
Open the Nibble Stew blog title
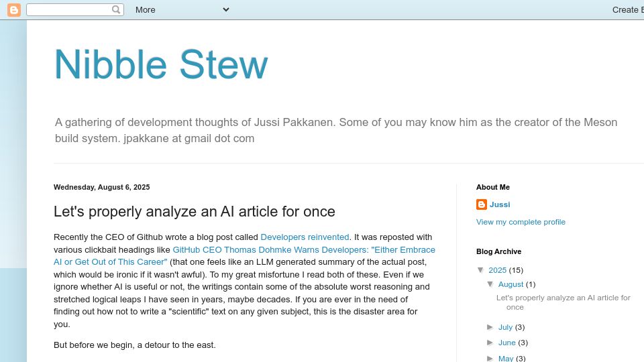pyautogui.click(x=161, y=64)
